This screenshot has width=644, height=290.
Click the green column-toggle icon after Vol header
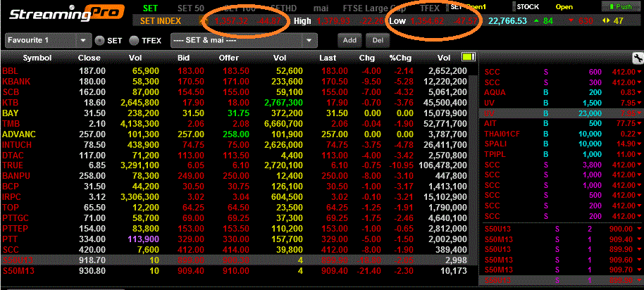[468, 56]
